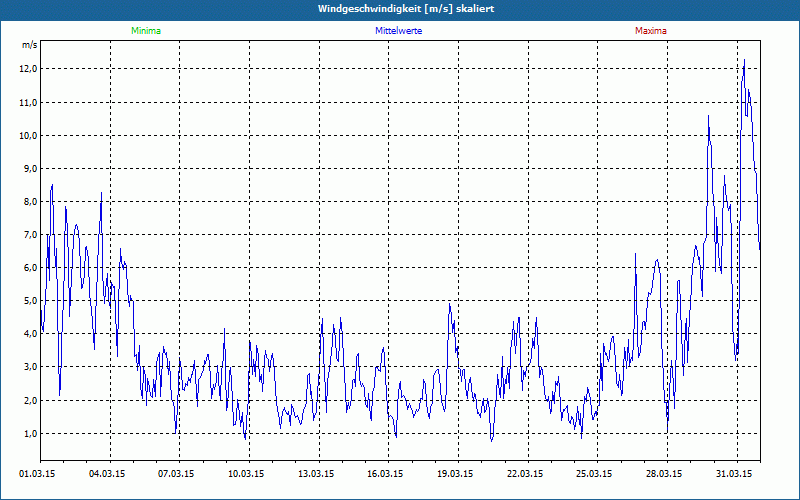Screen dimensions: 800x500
Task: Click the 31.03.15 date label
Action: (x=734, y=474)
